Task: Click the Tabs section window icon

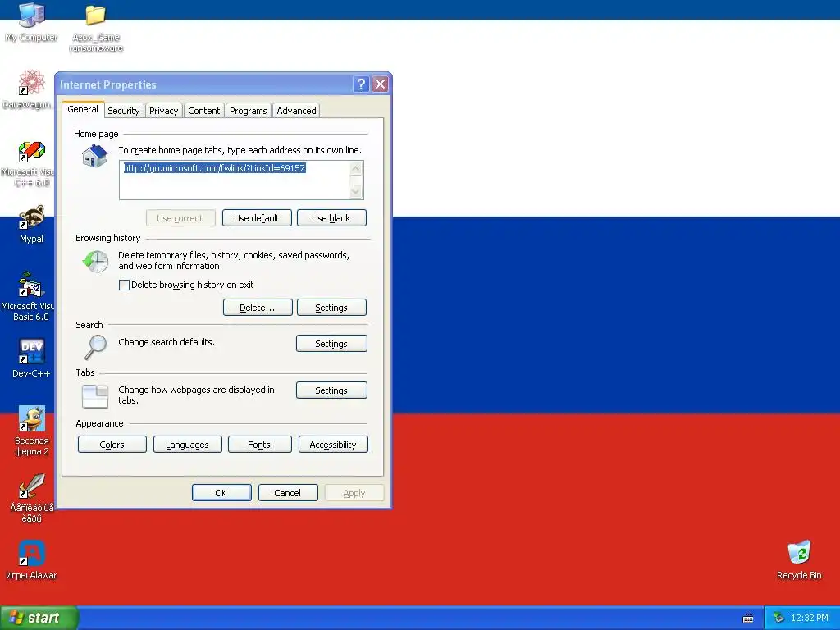Action: tap(95, 396)
